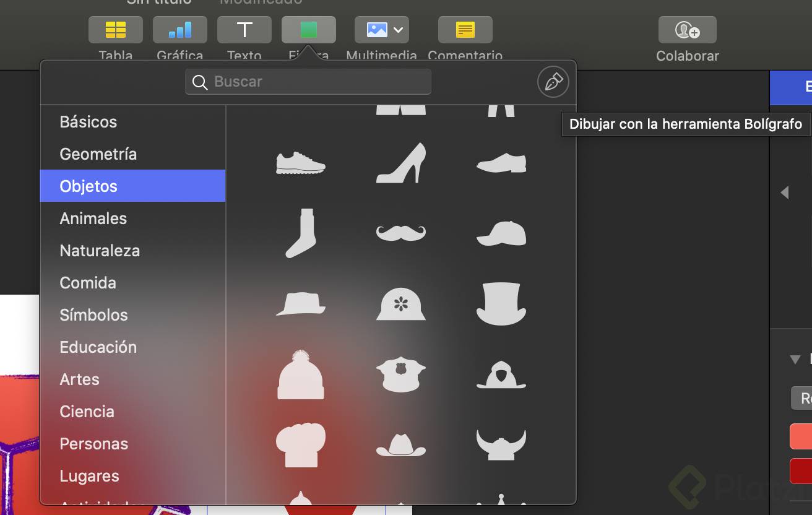Viewport: 812px width, 515px height.
Task: Add a Comentario note
Action: tap(465, 30)
